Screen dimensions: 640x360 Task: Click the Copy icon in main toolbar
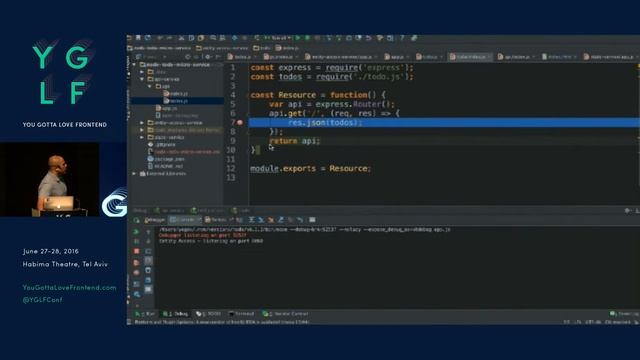point(191,38)
